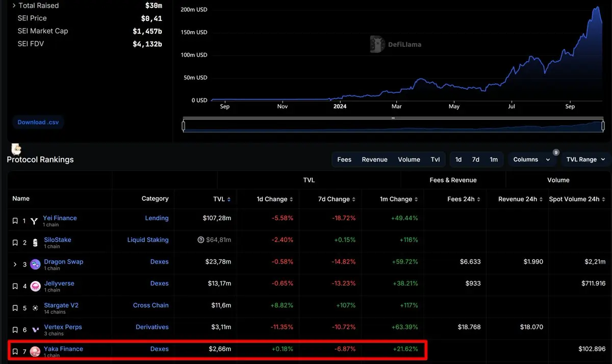Screen dimensions: 612x364
Task: Select the 1m change period
Action: (x=494, y=160)
